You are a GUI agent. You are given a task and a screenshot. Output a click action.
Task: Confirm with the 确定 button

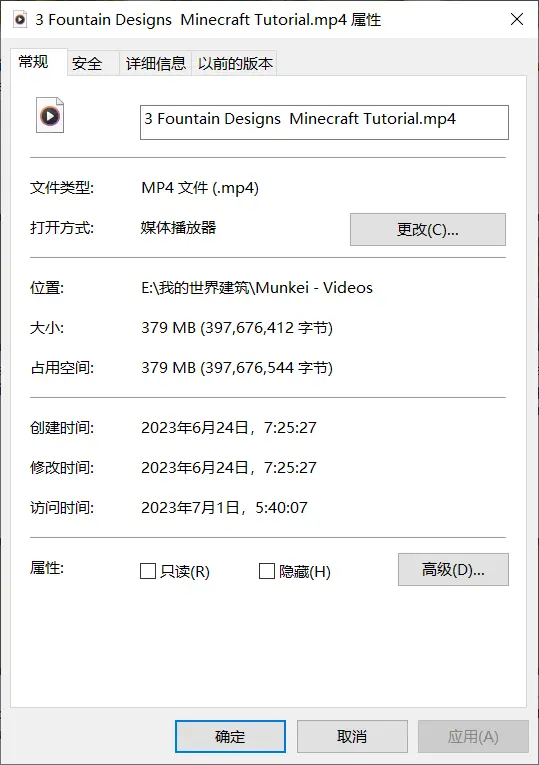point(230,736)
